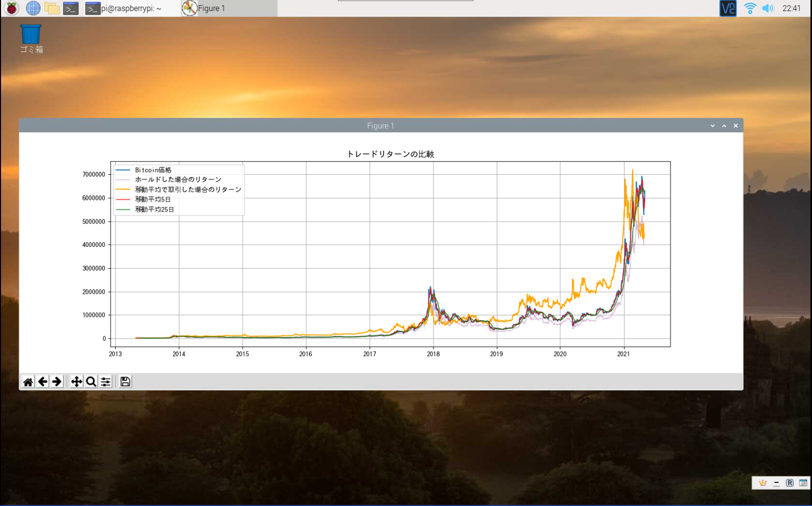Open the Raspberry Pi main menu
The image size is (812, 506).
pos(12,8)
